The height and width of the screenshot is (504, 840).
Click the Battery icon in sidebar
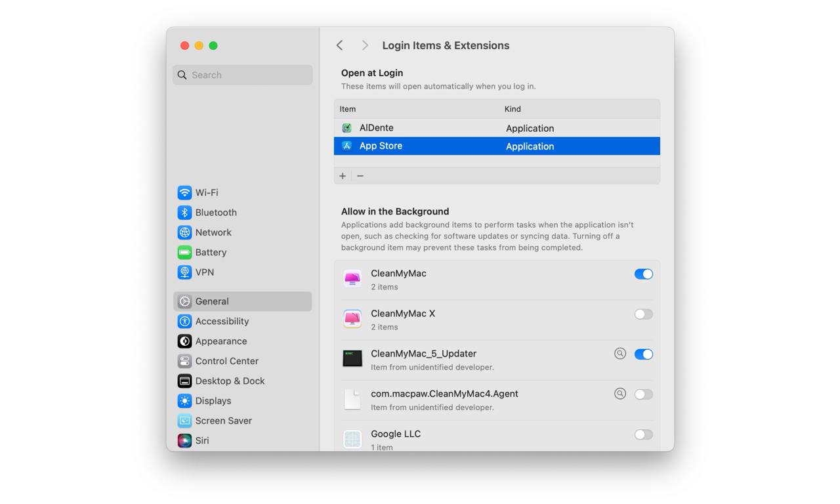pos(184,252)
